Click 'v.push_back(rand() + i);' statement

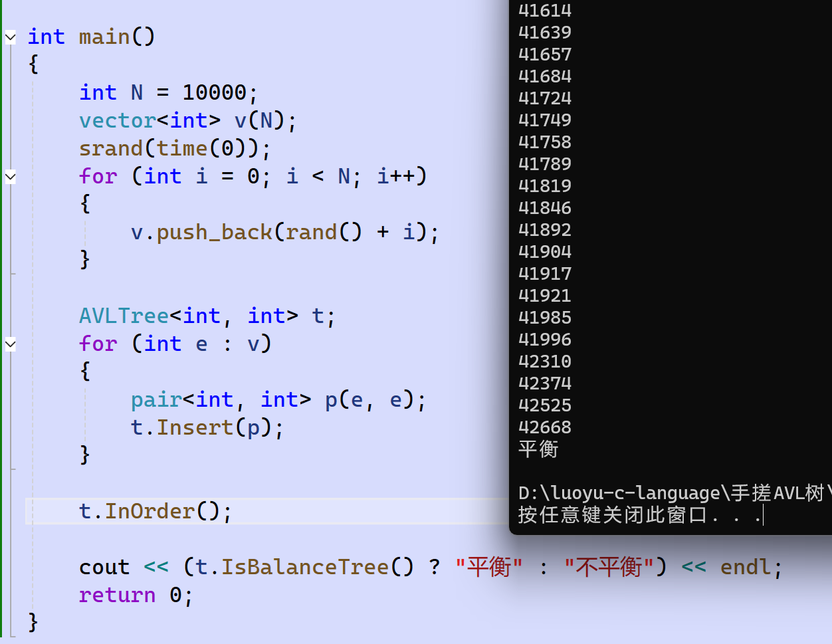285,232
